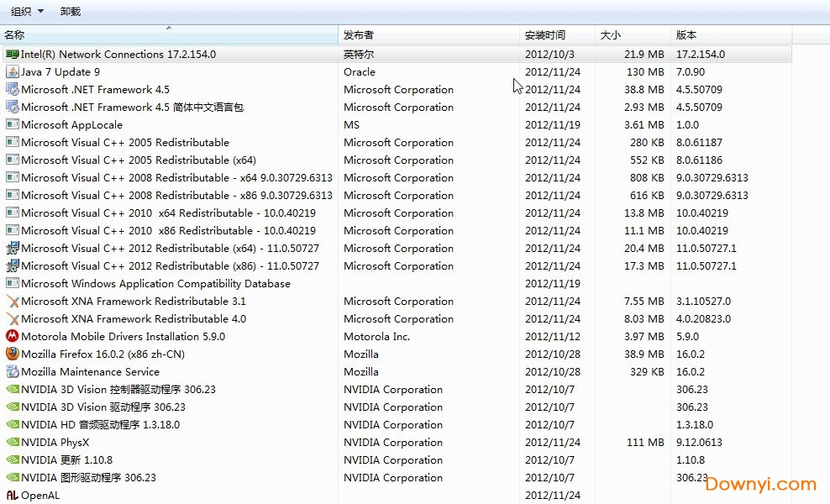
Task: Sort list by 名称 column header
Action: (168, 35)
